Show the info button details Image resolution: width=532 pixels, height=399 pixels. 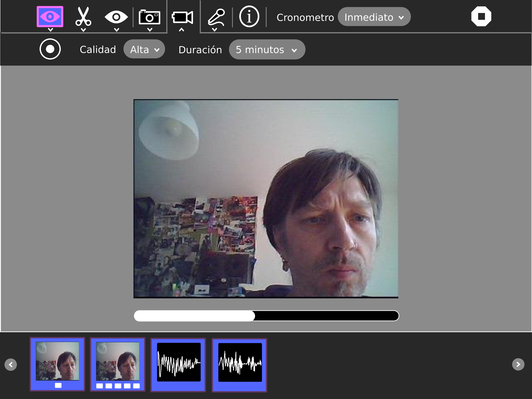249,16
